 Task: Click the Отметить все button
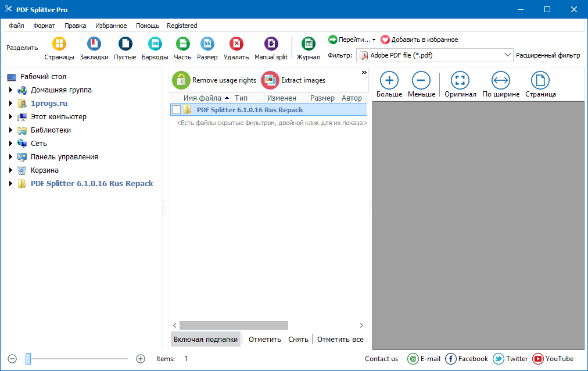[340, 340]
